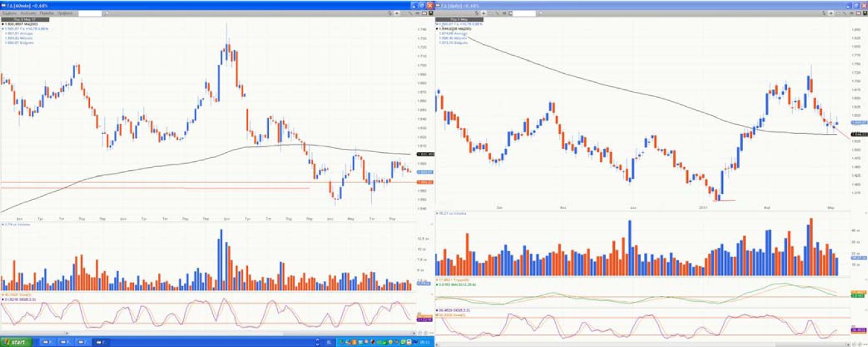
Task: Open the symbol dropdown arrow in 60min chart
Action: (x=106, y=13)
